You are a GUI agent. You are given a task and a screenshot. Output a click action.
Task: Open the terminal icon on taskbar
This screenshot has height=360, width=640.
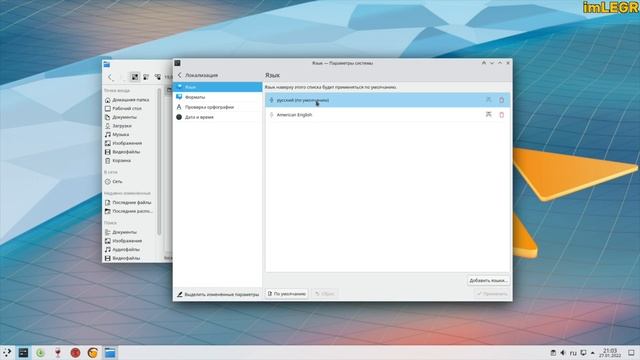pos(24,353)
